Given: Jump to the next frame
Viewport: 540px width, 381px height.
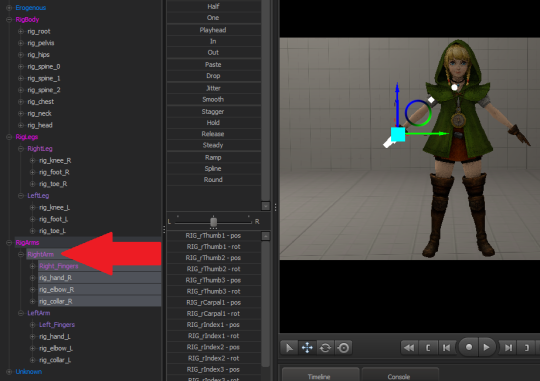Looking at the screenshot, I should (508, 348).
